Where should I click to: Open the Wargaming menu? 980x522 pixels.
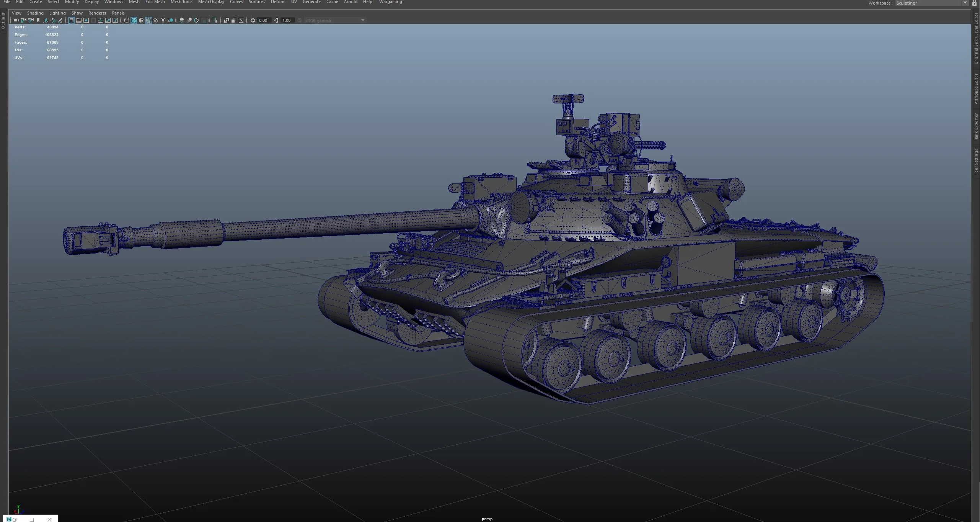[390, 2]
